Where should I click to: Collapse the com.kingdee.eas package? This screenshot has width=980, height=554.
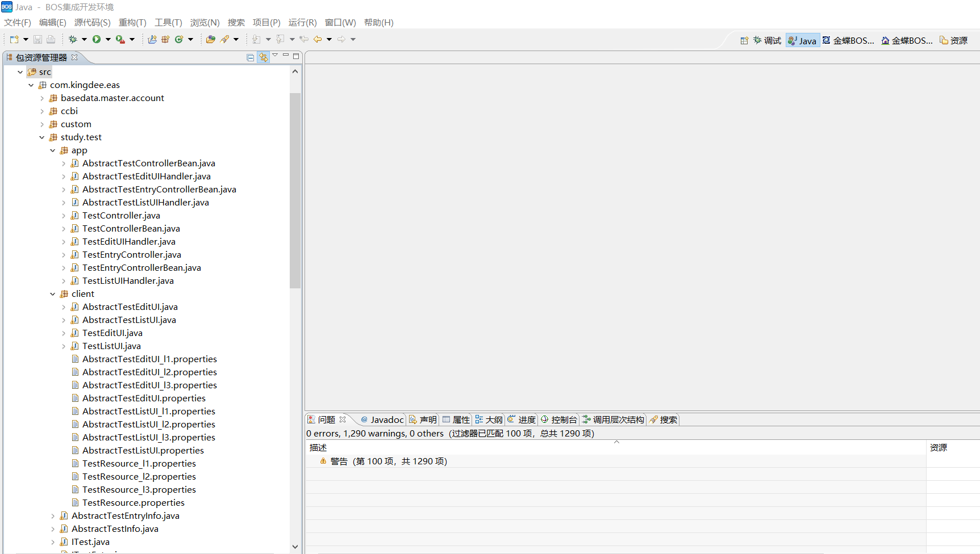pos(31,85)
